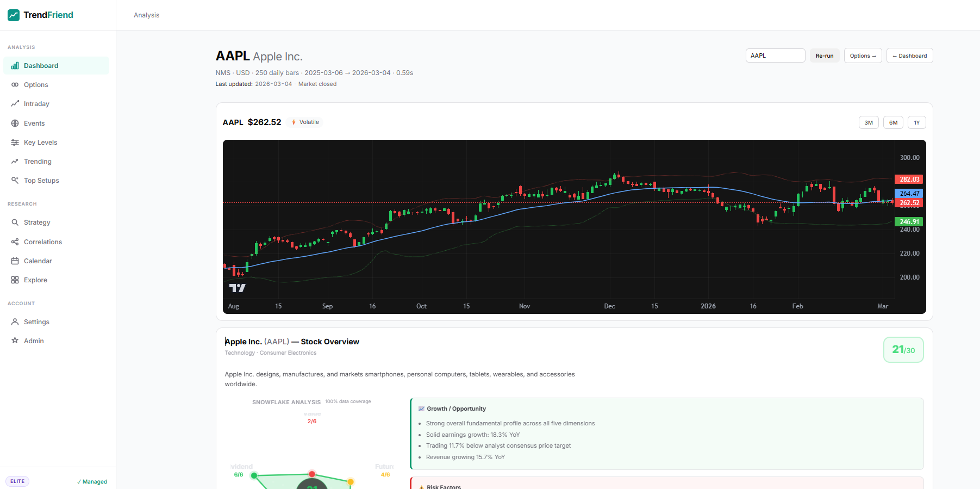The height and width of the screenshot is (489, 980).
Task: Click the Technology · Consumer Electronics label
Action: coord(271,353)
